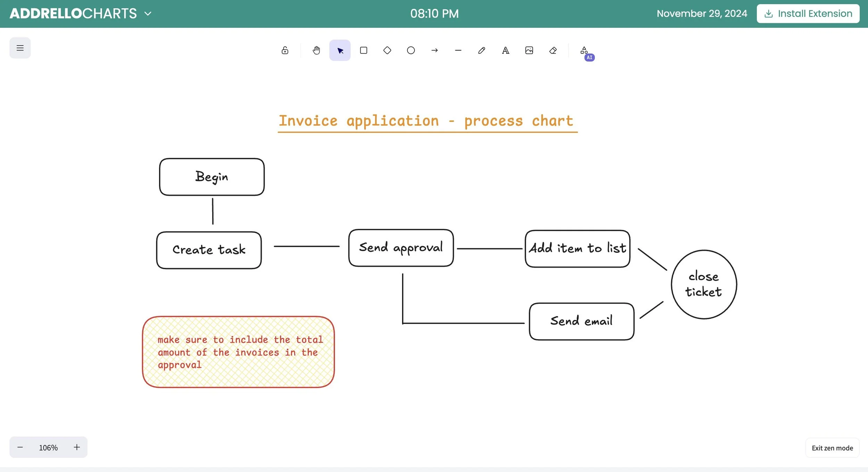Expand the ADDRELLOCHARTS chevron dropdown
This screenshot has width=868, height=472.
[148, 14]
